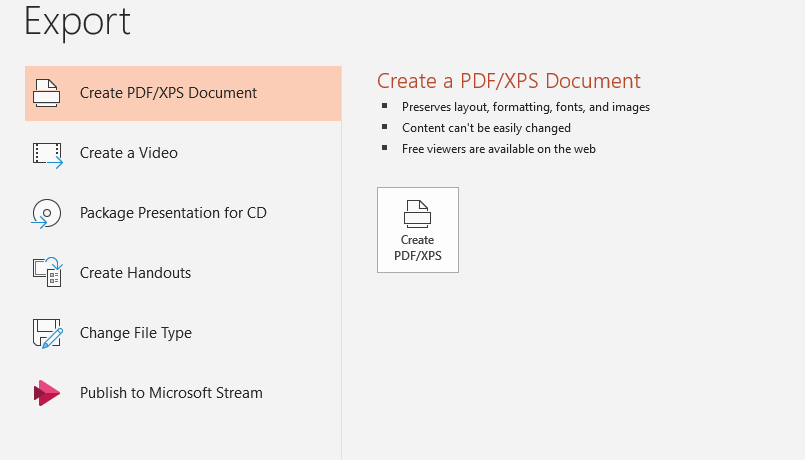Open the Create Handouts option

click(x=135, y=273)
